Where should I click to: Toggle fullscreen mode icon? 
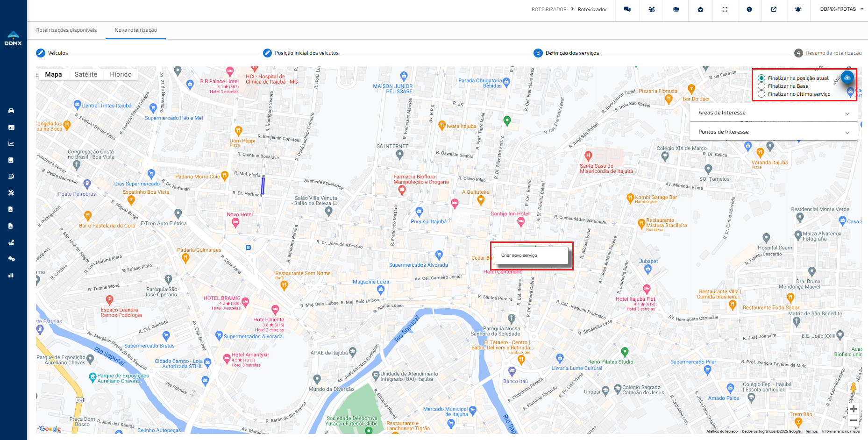pos(725,9)
